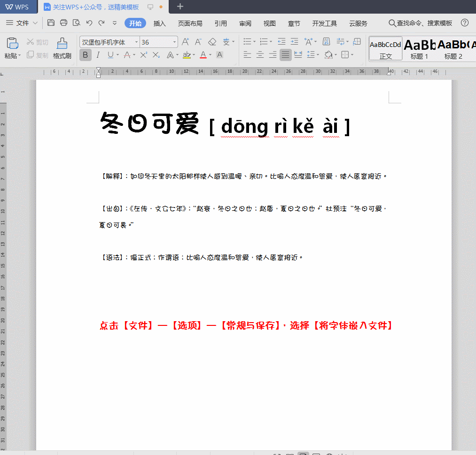Select the Format Painter (格式刷) tool
This screenshot has height=455, width=476.
[62, 48]
